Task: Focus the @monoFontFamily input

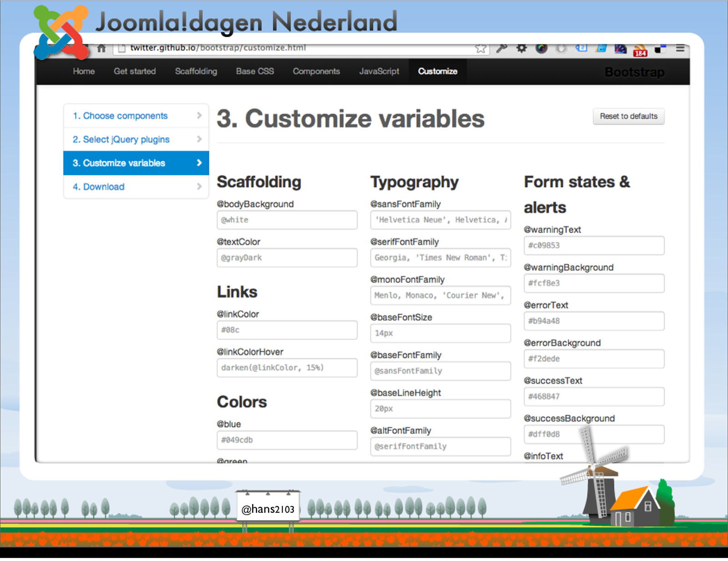Action: [441, 296]
